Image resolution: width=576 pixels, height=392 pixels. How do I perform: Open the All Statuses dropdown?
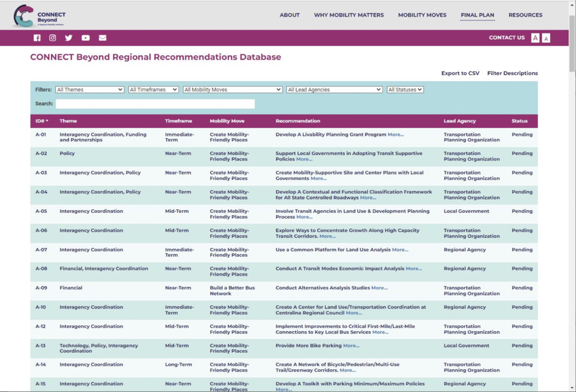coord(405,90)
